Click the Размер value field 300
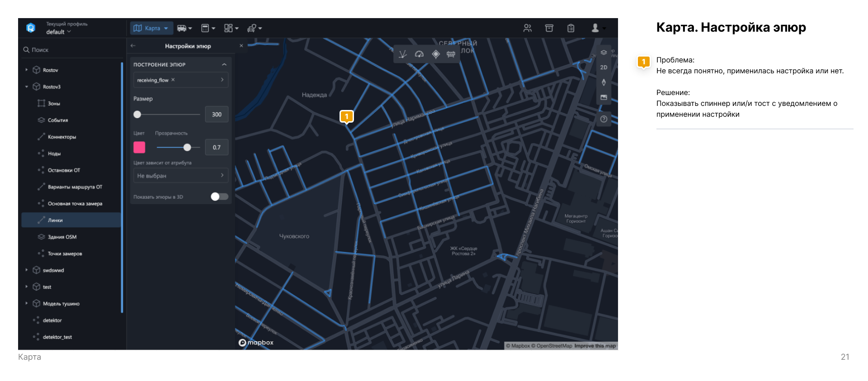 [217, 114]
